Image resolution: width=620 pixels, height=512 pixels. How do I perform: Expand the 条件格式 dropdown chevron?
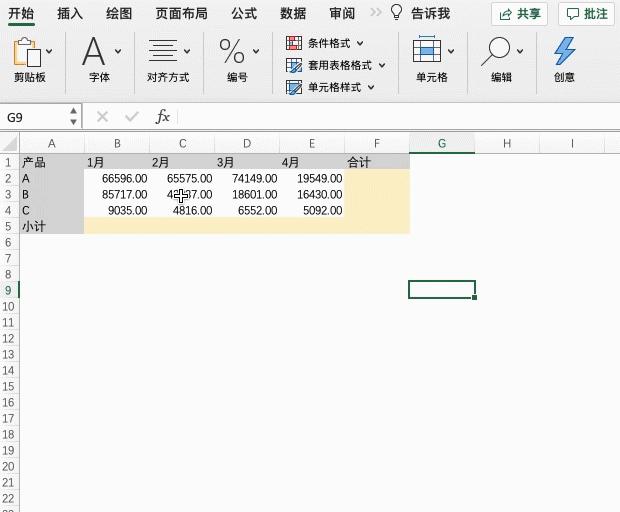pos(360,43)
